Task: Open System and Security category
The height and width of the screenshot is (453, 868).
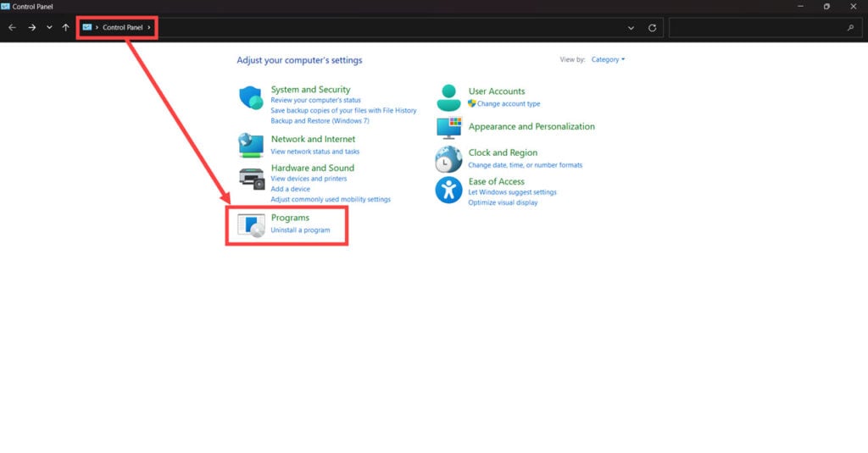Action: click(x=310, y=89)
